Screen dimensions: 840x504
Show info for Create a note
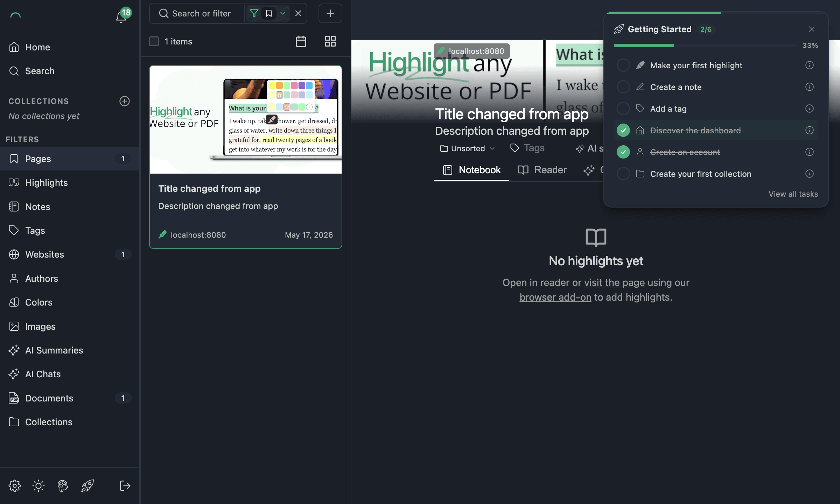[810, 87]
